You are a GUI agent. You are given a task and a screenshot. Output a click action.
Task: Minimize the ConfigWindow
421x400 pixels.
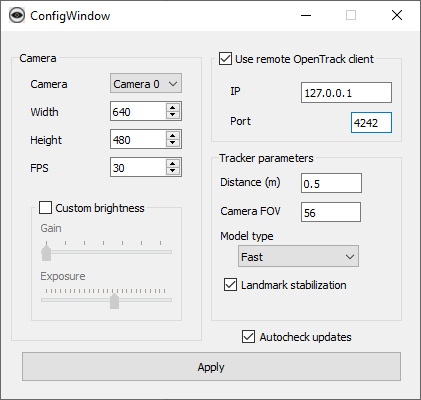tap(306, 15)
